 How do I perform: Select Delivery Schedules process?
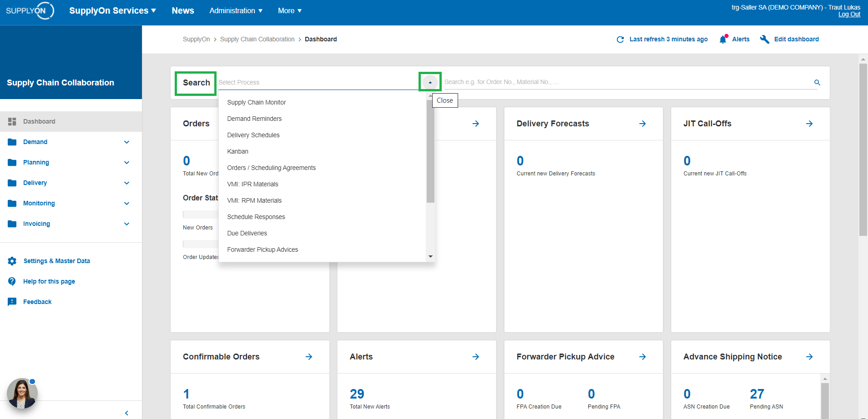(322, 135)
